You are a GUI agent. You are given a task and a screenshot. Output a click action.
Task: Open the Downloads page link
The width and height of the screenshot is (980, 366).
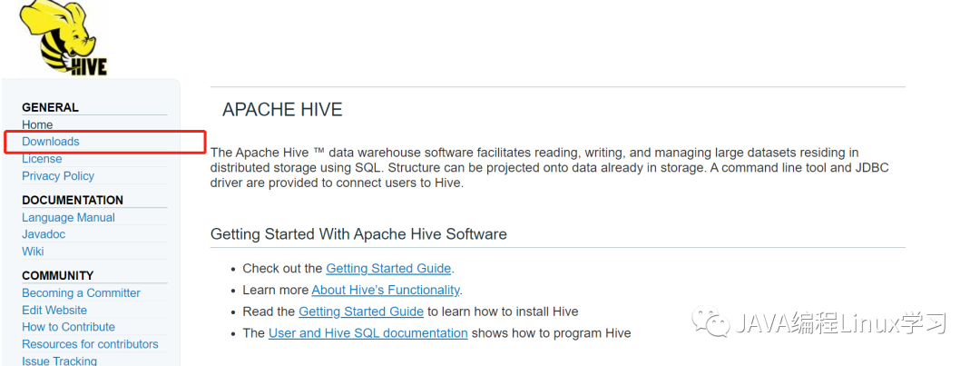(51, 142)
